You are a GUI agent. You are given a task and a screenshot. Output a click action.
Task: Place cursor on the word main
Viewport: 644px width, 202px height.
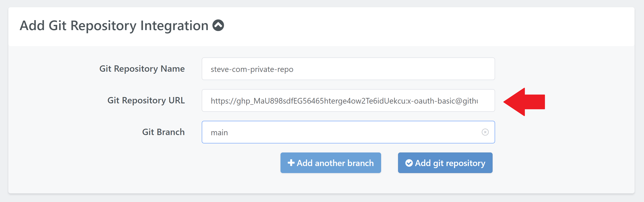(x=219, y=132)
